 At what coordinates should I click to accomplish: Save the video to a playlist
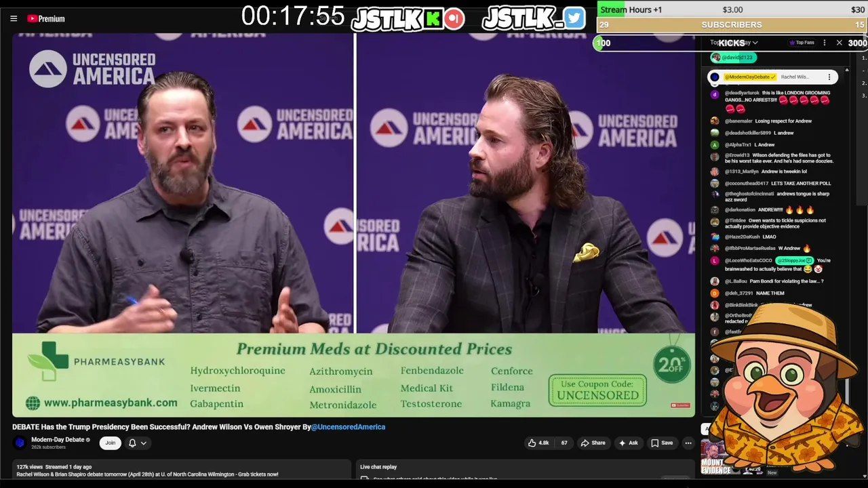[x=662, y=443]
